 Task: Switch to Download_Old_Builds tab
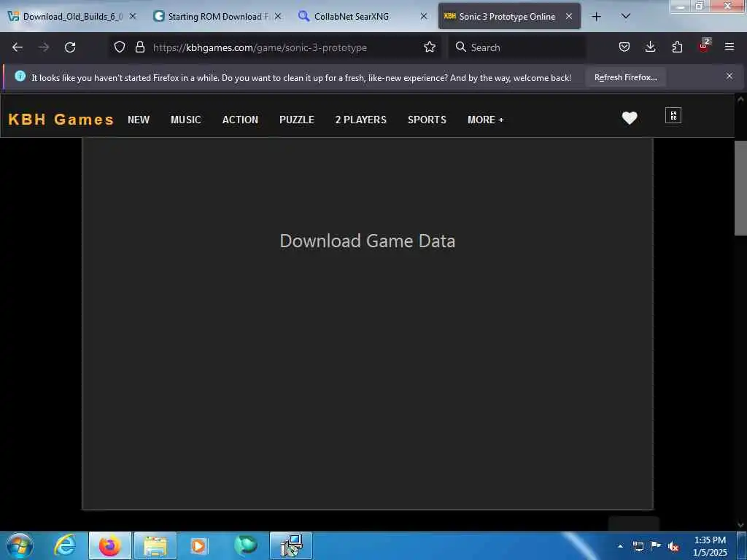pos(71,17)
